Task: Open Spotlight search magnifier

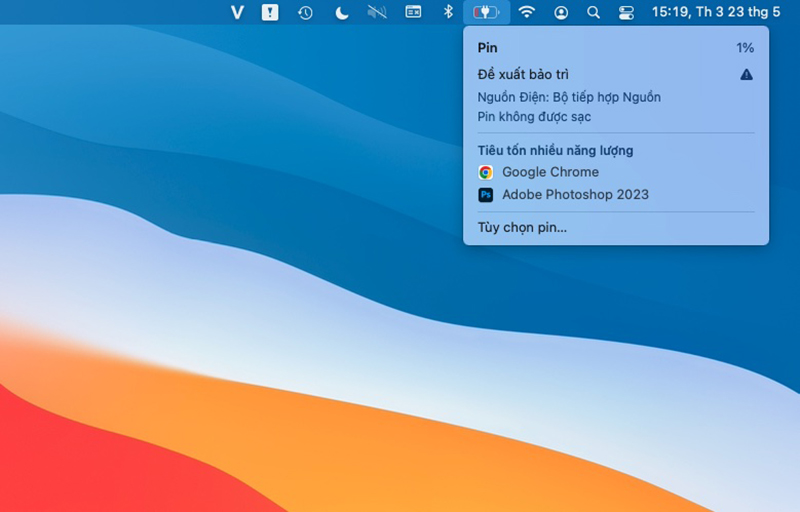Action: (593, 12)
